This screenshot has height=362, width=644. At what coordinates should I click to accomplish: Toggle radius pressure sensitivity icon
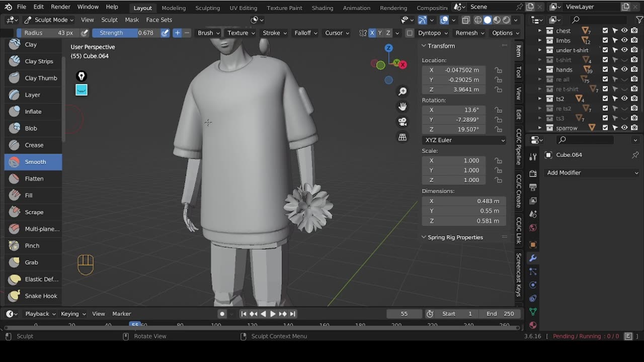click(85, 33)
